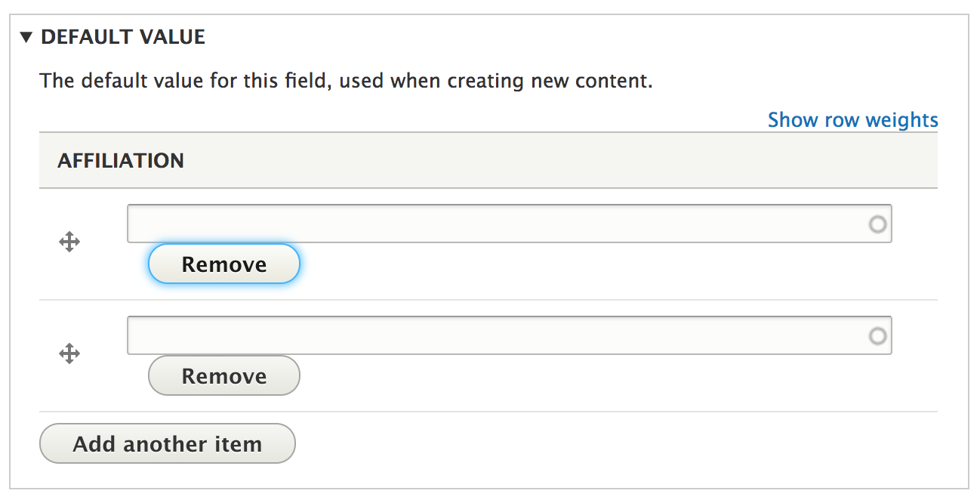The height and width of the screenshot is (503, 980).
Task: Grab the four-way arrow beside the top field
Action: (x=69, y=242)
